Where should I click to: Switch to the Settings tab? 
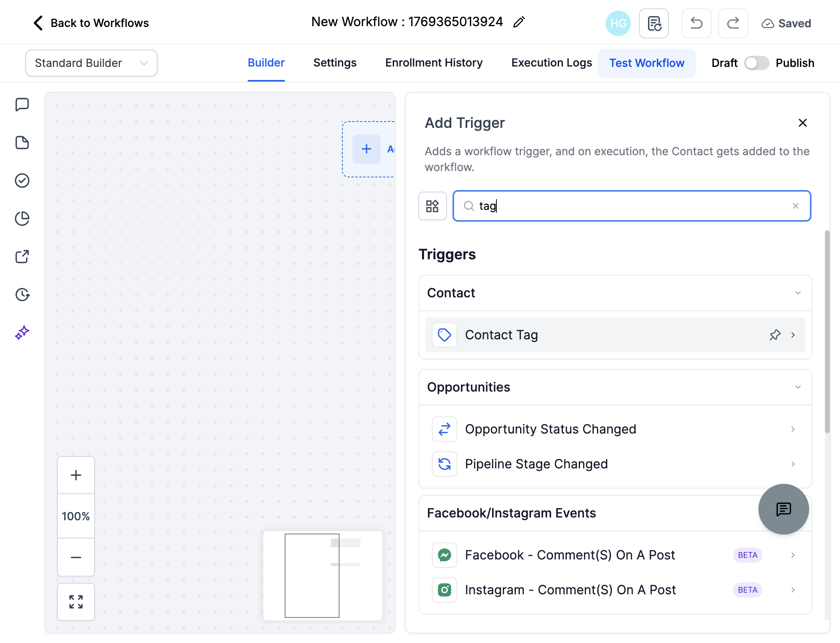[335, 63]
